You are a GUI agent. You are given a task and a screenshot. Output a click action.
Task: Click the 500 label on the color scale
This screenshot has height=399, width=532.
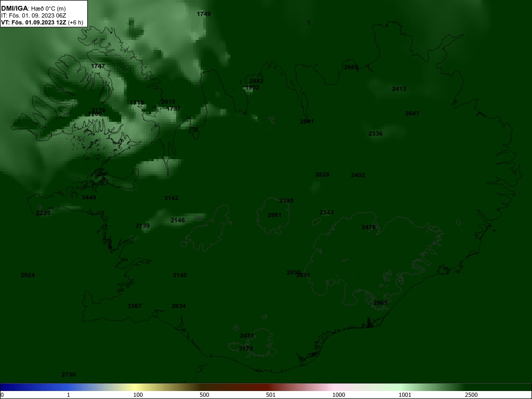click(204, 395)
